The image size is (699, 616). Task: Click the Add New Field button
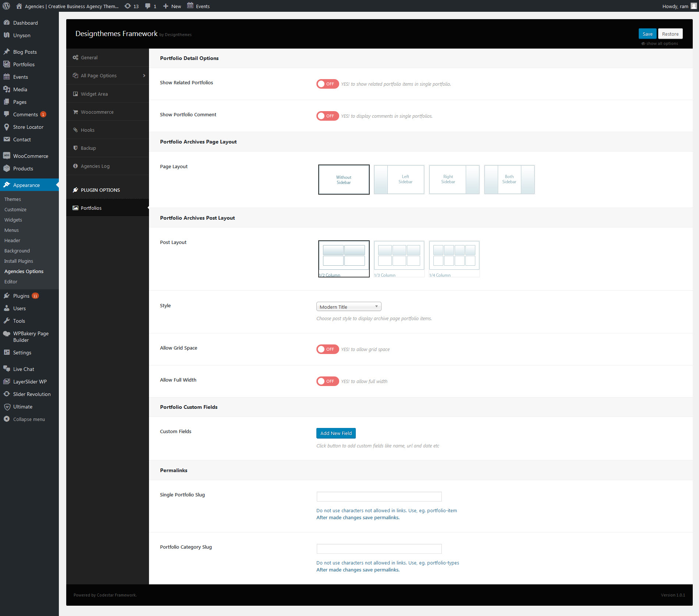tap(336, 433)
